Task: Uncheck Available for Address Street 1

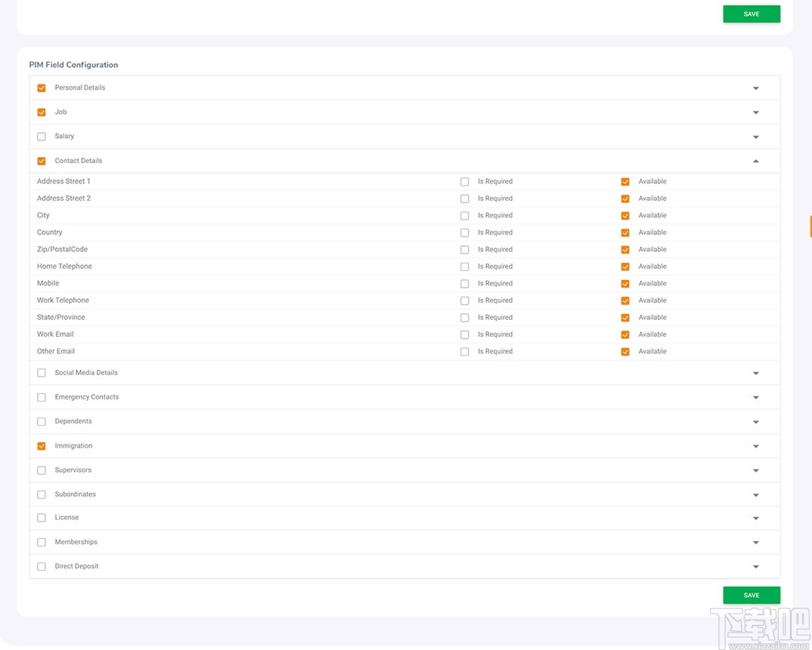Action: click(625, 182)
